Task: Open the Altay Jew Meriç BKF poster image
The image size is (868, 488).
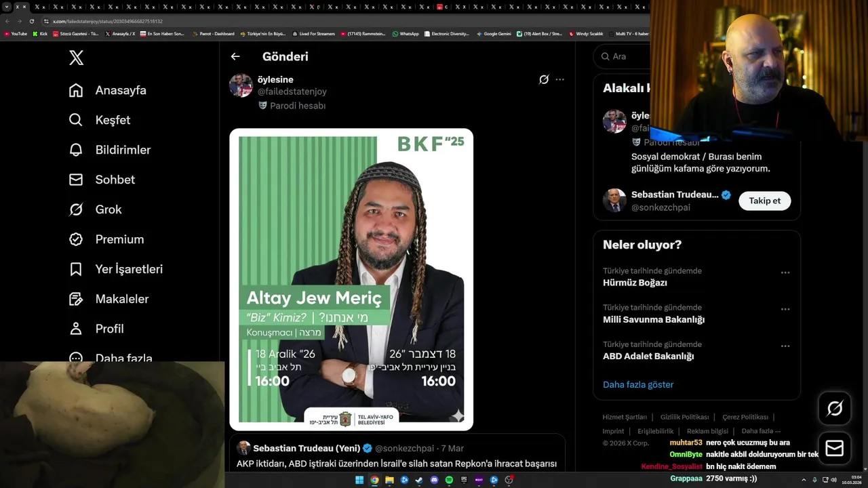Action: click(351, 279)
